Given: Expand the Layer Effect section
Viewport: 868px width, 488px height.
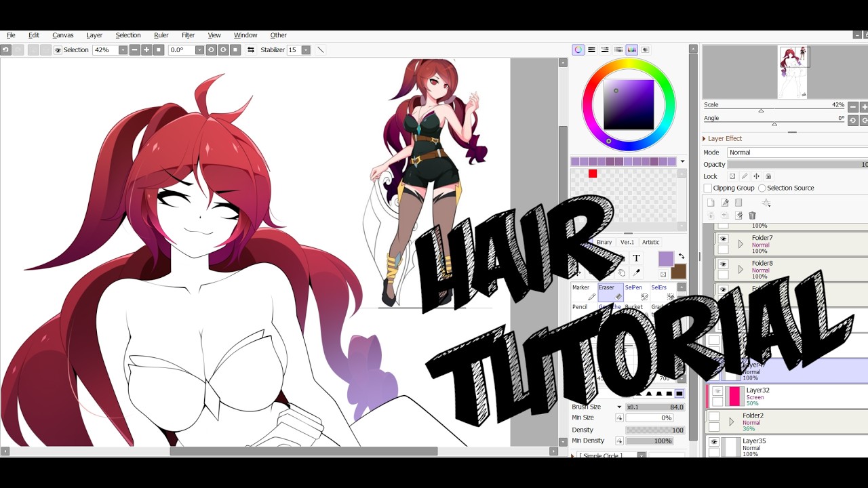Looking at the screenshot, I should coord(705,139).
